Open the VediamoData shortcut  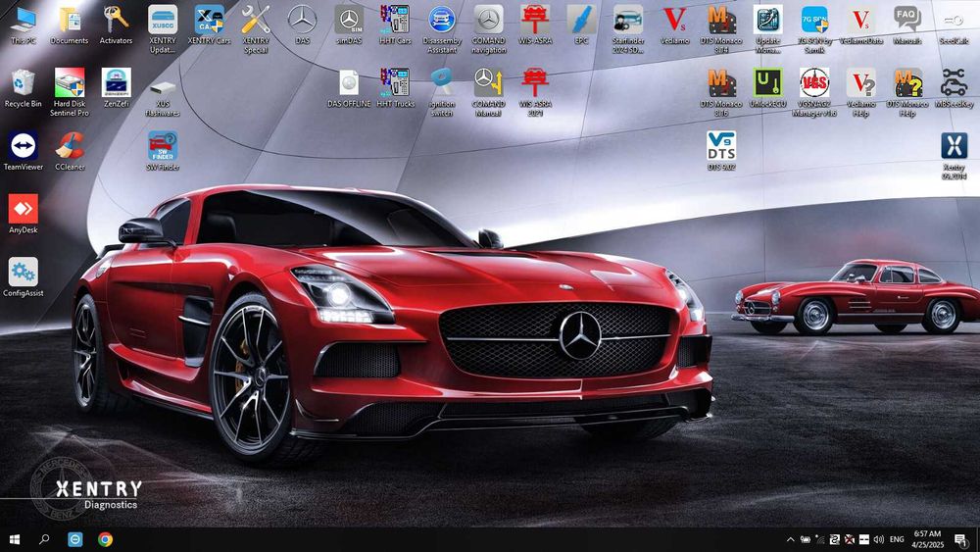coord(861,25)
